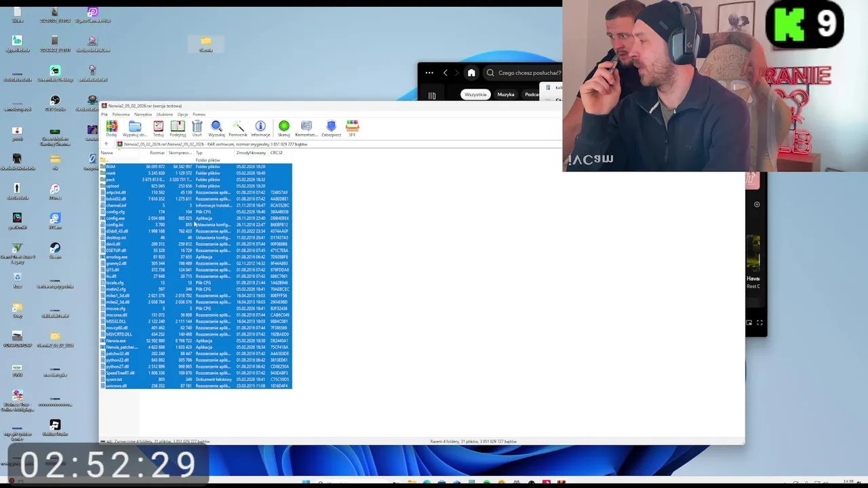Select the config.cfg file row
Screen dimensions: 868x488
click(x=196, y=212)
